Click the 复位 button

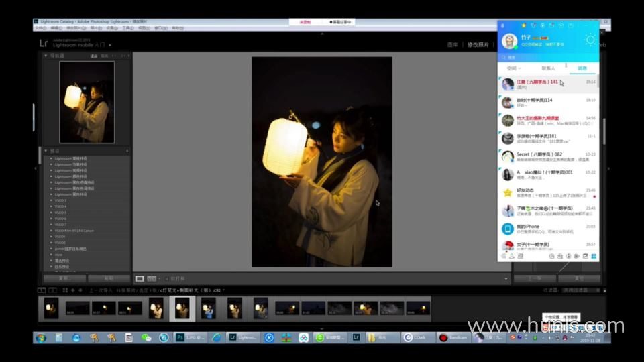[579, 278]
